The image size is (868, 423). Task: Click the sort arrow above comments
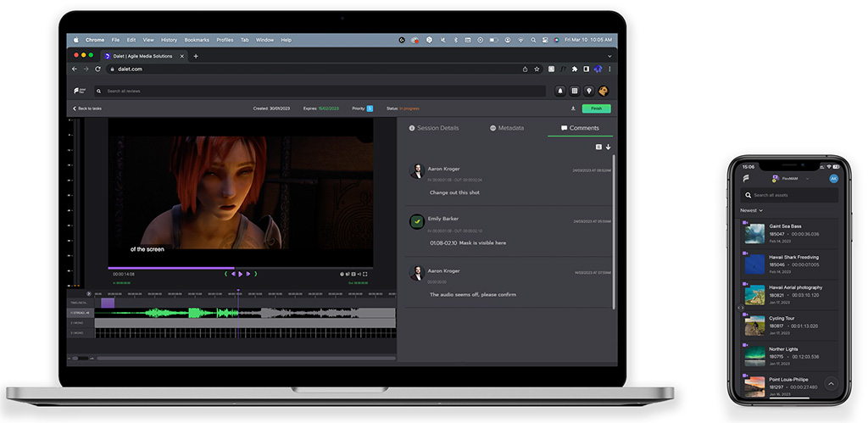click(x=608, y=147)
